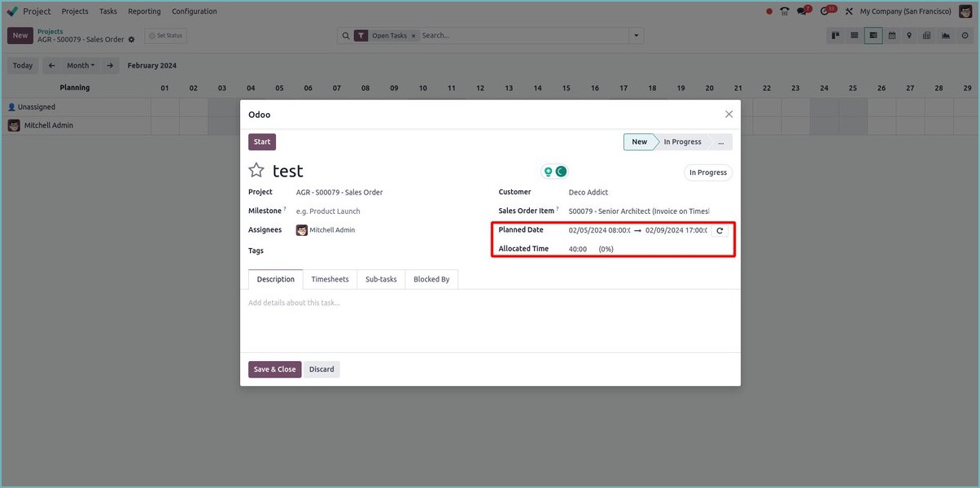The width and height of the screenshot is (980, 488).
Task: Toggle the In Progress task state button
Action: pyautogui.click(x=707, y=172)
